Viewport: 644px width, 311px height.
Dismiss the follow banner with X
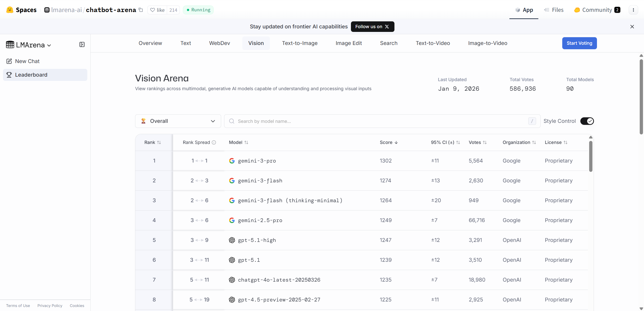(632, 27)
